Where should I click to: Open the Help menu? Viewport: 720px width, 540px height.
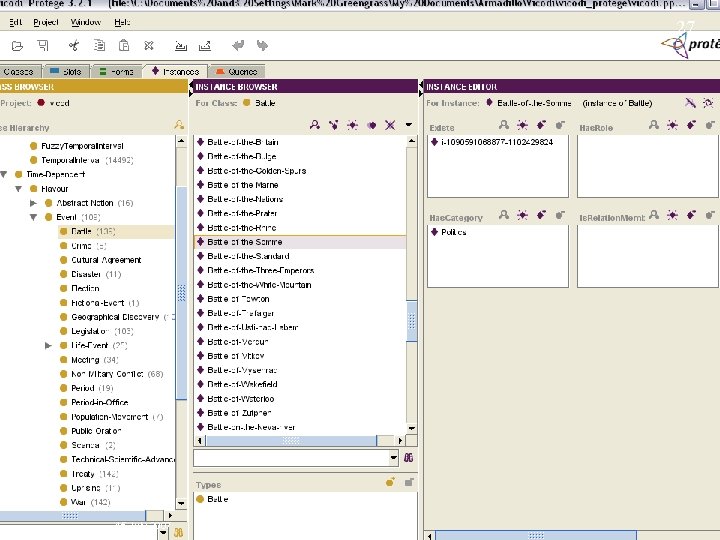pos(122,22)
